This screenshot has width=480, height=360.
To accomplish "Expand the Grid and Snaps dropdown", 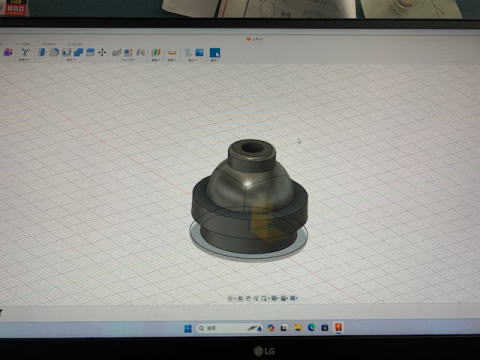I will (x=287, y=298).
